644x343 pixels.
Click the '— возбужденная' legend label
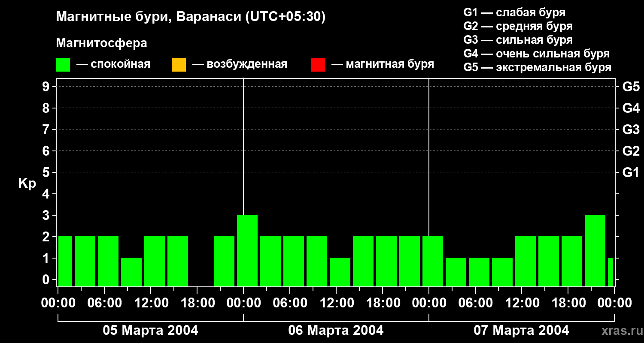(x=240, y=65)
